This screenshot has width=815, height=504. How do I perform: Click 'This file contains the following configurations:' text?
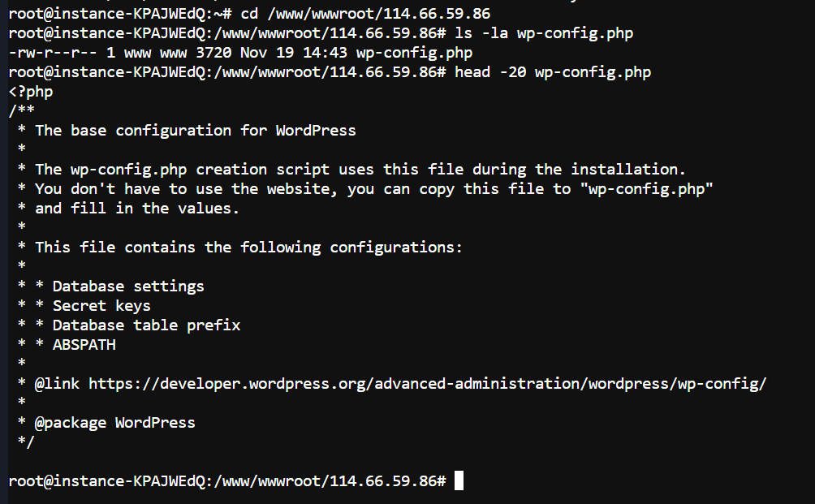coord(248,248)
